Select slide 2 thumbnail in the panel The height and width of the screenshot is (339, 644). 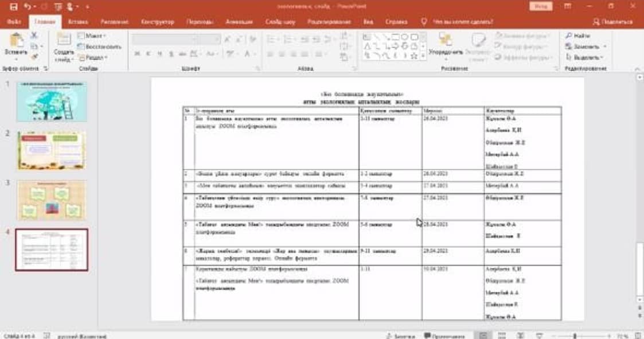52,150
